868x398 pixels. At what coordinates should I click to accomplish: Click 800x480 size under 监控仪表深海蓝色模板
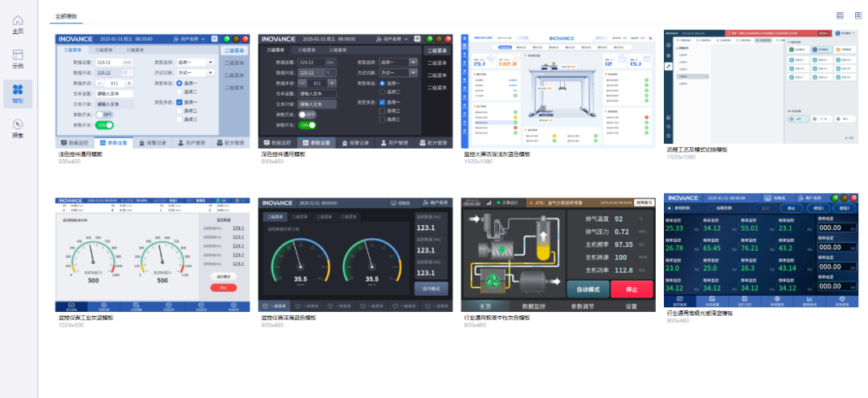[x=272, y=325]
